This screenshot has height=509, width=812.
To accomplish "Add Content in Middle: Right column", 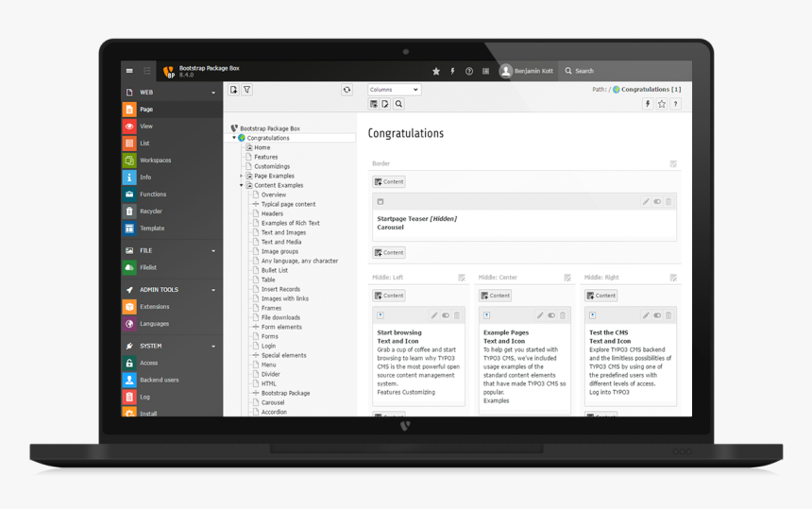I will tap(601, 296).
